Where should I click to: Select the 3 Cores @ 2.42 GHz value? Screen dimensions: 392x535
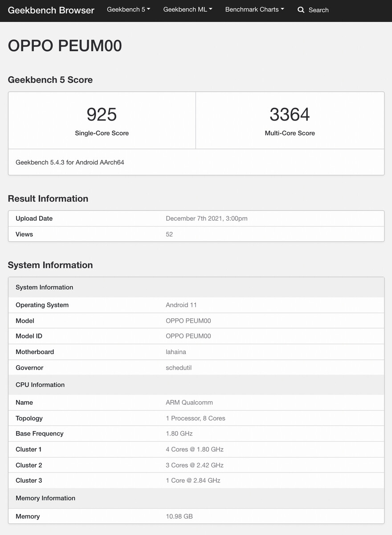point(195,465)
